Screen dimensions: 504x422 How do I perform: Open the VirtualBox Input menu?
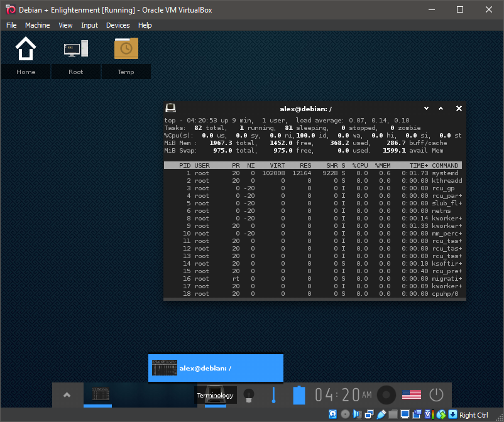click(x=89, y=25)
